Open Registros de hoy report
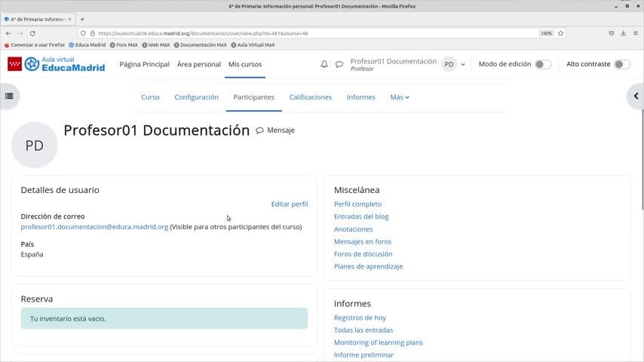Image resolution: width=644 pixels, height=362 pixels. [360, 318]
